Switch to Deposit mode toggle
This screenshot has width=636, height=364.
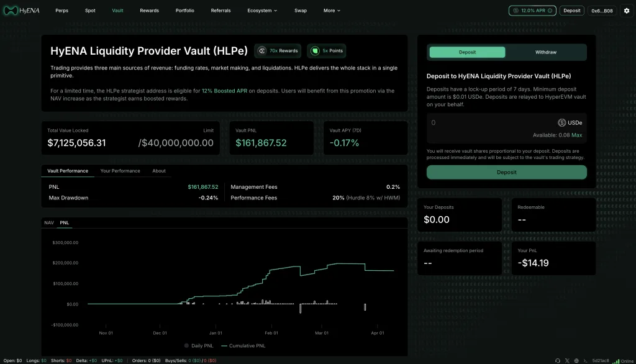point(467,52)
